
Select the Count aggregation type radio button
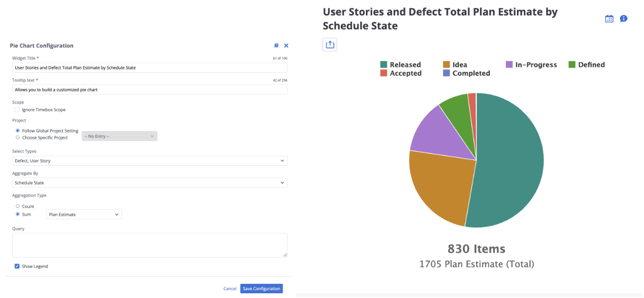18,207
